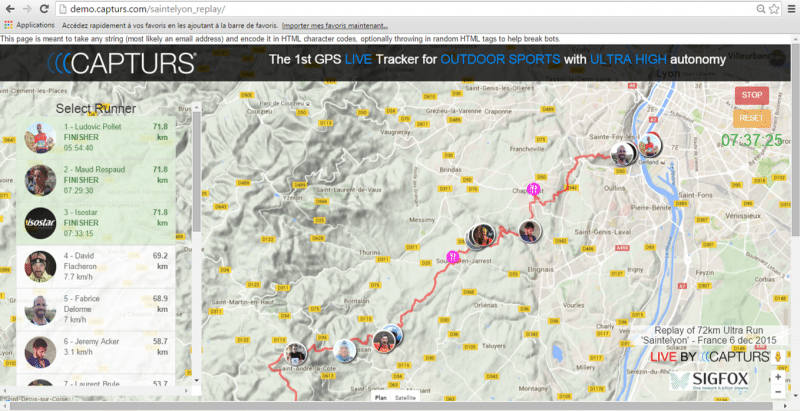
Task: Zoom out the map with minus button
Action: tap(778, 392)
